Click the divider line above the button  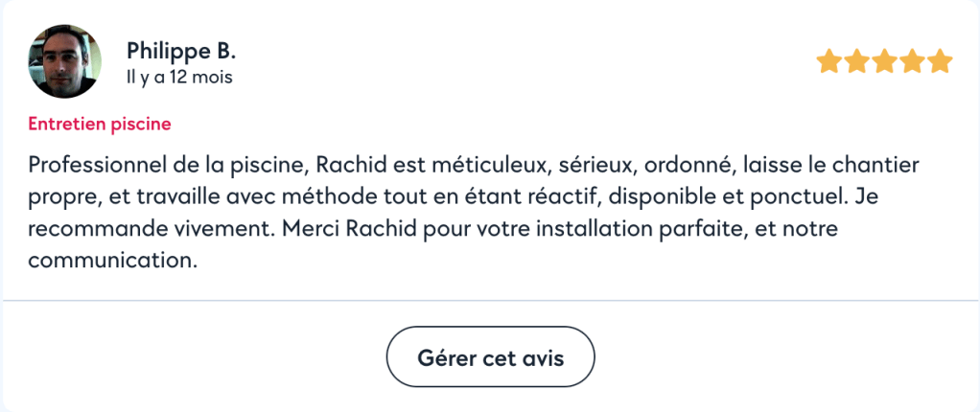[x=490, y=301]
